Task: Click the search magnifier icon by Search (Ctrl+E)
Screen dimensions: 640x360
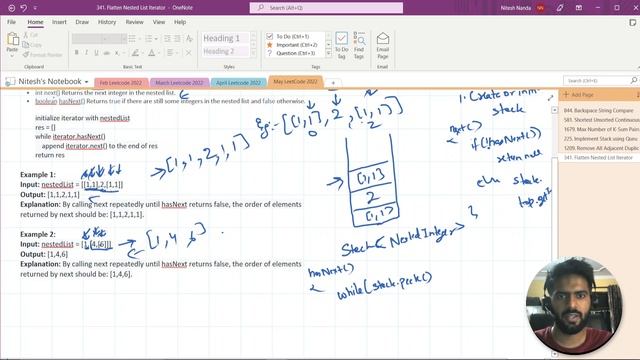Action: 633,80
